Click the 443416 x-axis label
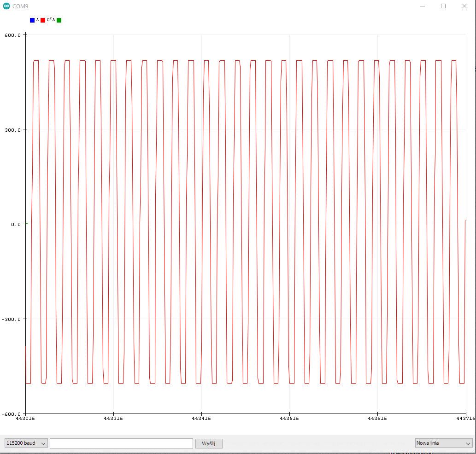 201,418
